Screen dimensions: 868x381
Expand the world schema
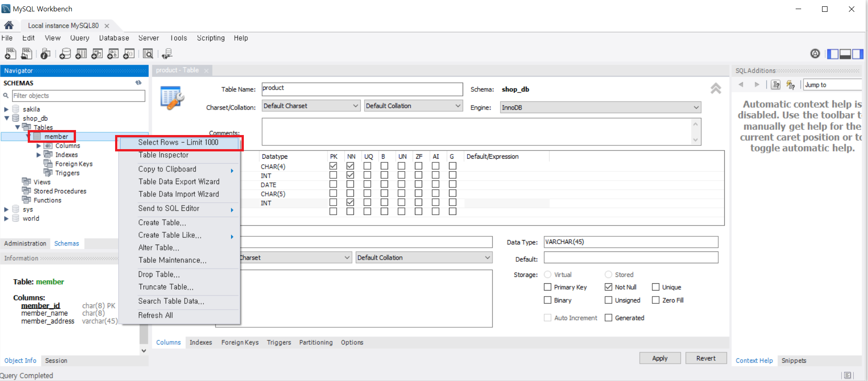click(6, 218)
